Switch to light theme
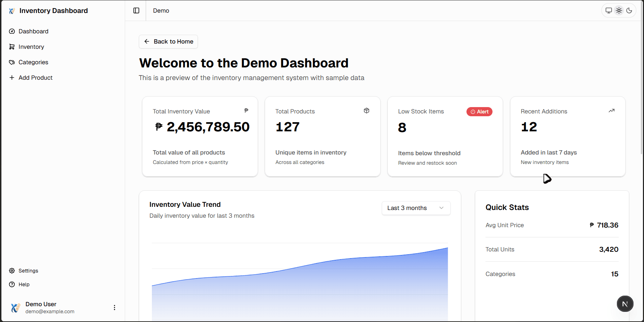This screenshot has height=322, width=644. tap(619, 10)
